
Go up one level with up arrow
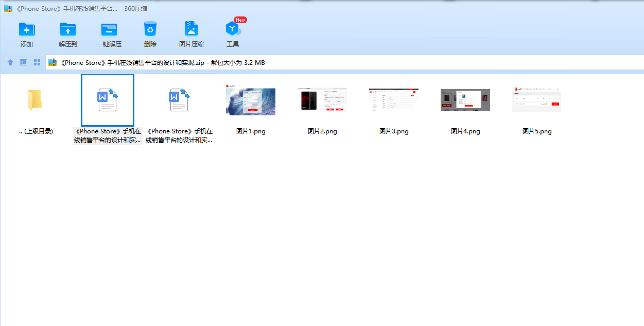click(x=10, y=62)
